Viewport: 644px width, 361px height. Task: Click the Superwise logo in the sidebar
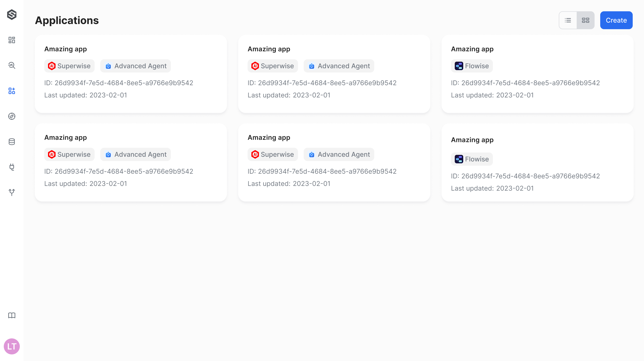(12, 15)
